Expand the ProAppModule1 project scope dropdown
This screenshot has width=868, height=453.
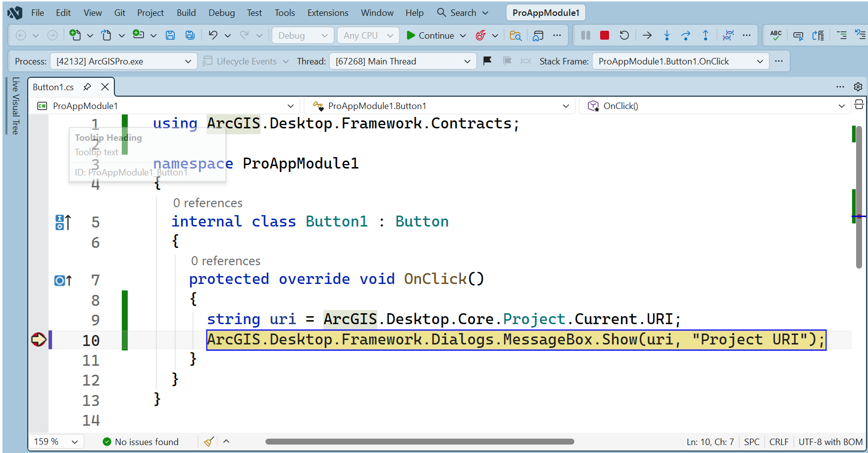pyautogui.click(x=165, y=106)
